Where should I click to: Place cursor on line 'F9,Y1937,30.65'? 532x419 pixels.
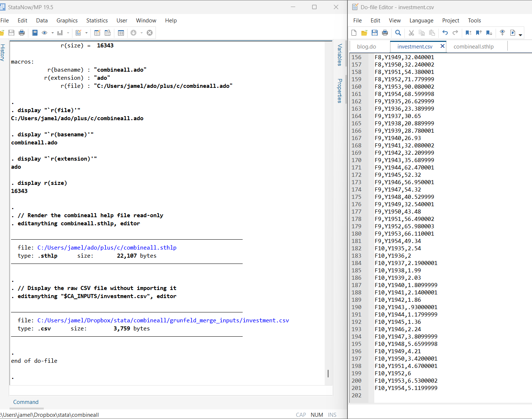(x=398, y=116)
